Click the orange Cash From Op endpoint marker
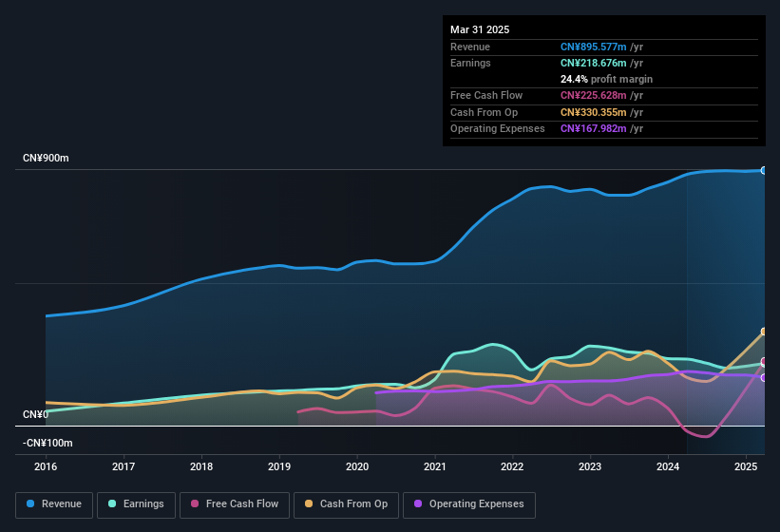 tap(764, 332)
